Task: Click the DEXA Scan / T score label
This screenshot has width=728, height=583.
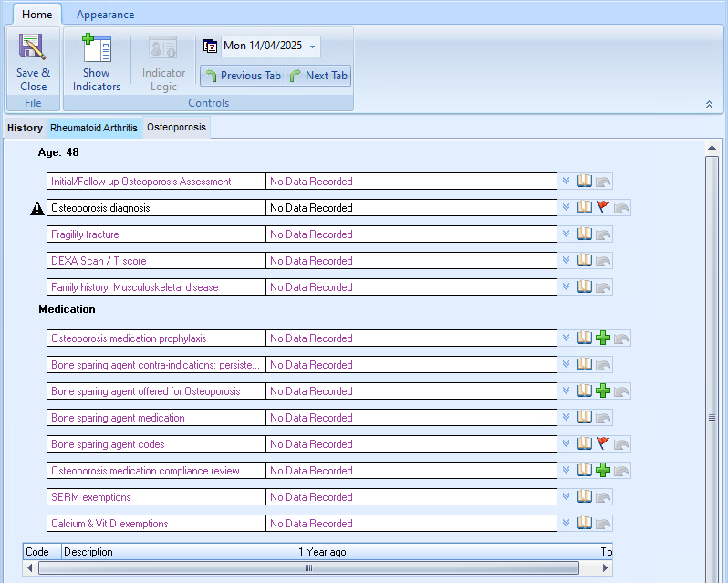Action: (99, 261)
